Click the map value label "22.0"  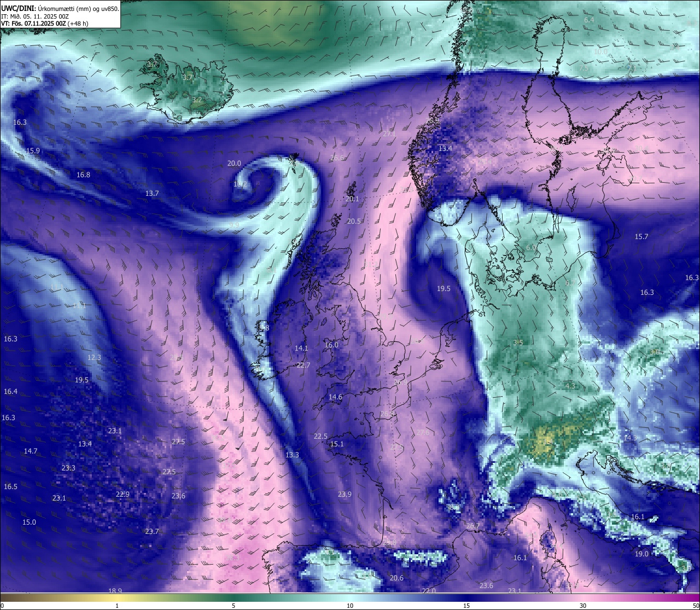(429, 591)
